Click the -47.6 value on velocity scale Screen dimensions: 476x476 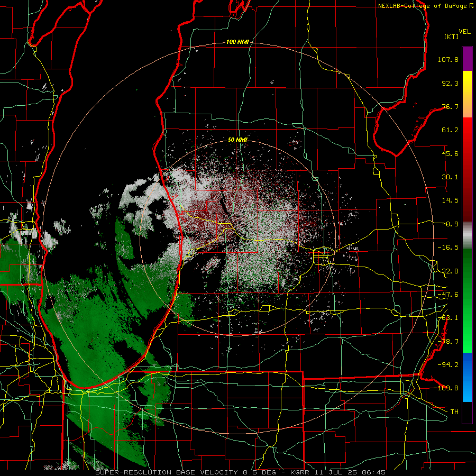click(448, 295)
